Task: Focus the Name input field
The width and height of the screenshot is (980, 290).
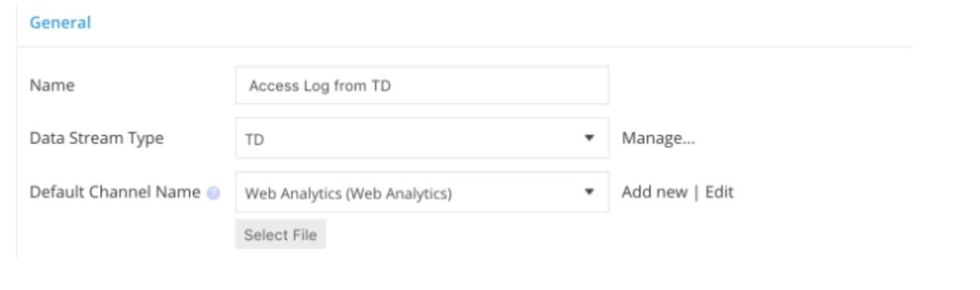Action: (422, 85)
